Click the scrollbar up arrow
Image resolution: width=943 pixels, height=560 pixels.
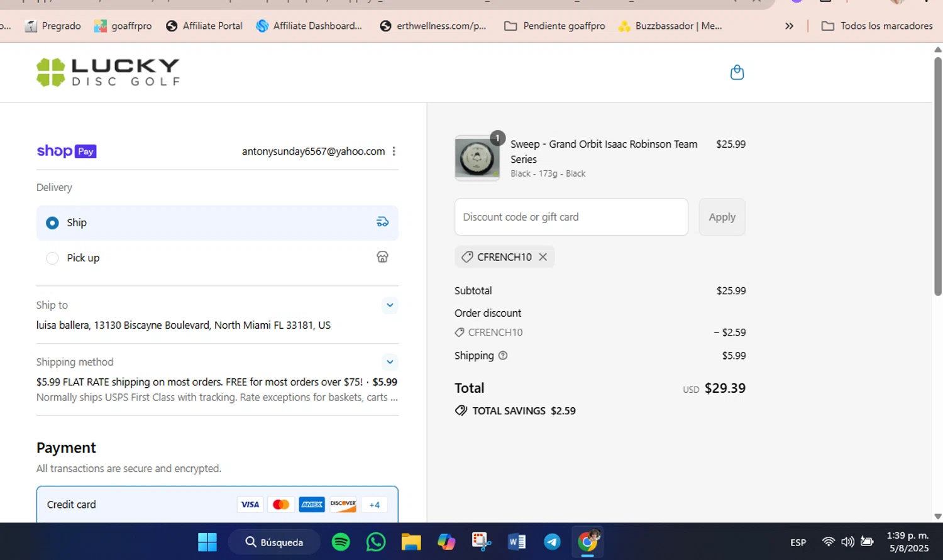(x=937, y=49)
